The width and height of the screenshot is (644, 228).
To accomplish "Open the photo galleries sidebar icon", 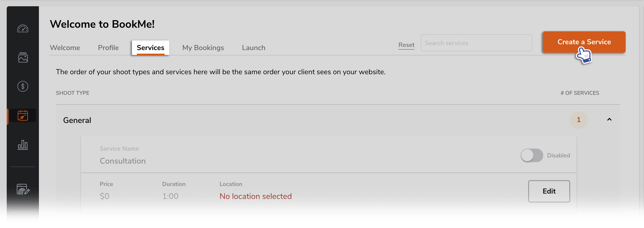I will click(x=23, y=57).
